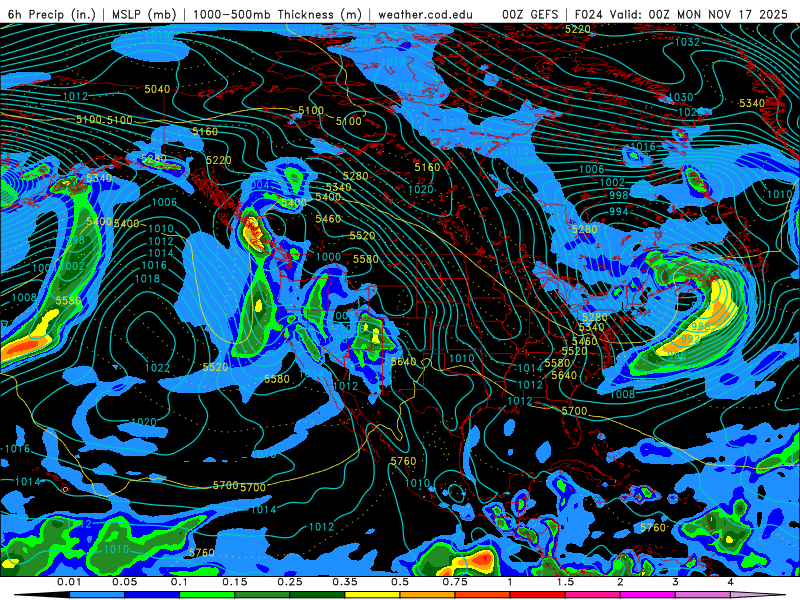Click the 1022 high pressure label

[158, 368]
